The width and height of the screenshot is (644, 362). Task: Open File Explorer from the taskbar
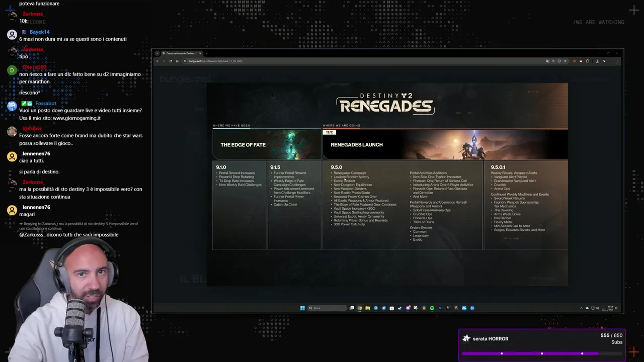[x=368, y=308]
